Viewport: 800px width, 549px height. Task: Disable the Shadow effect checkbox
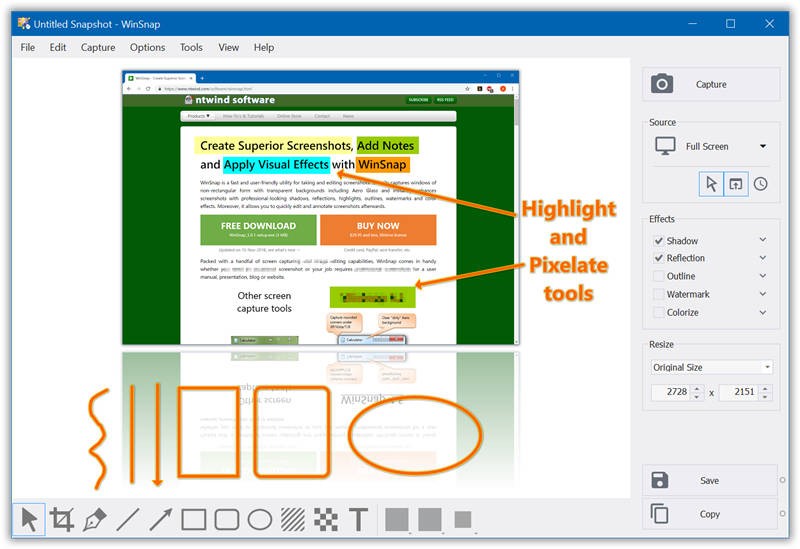pyautogui.click(x=659, y=241)
